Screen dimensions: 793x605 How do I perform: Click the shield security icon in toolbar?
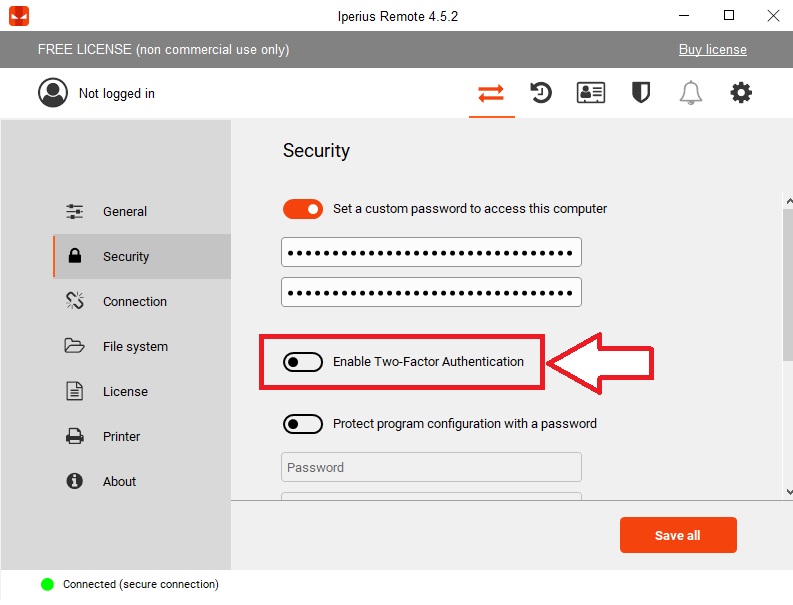(641, 93)
